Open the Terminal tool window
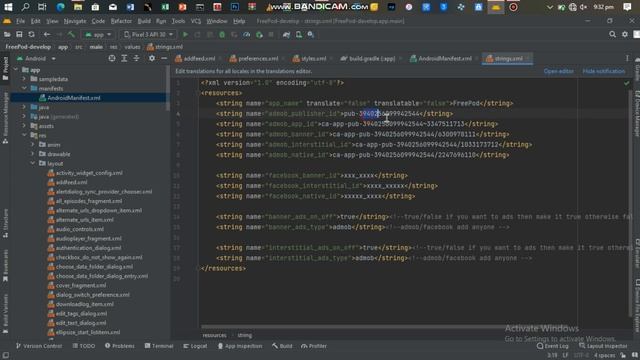The height and width of the screenshot is (360, 640). (159, 346)
